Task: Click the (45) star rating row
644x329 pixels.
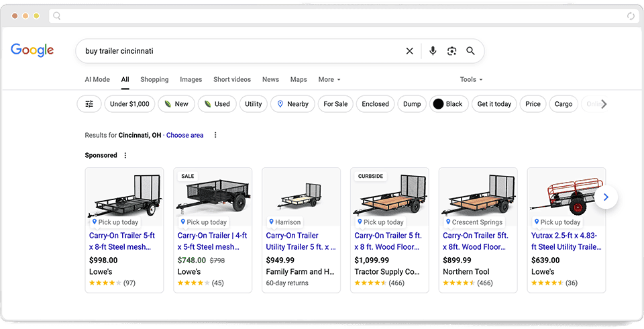Action: tap(201, 283)
